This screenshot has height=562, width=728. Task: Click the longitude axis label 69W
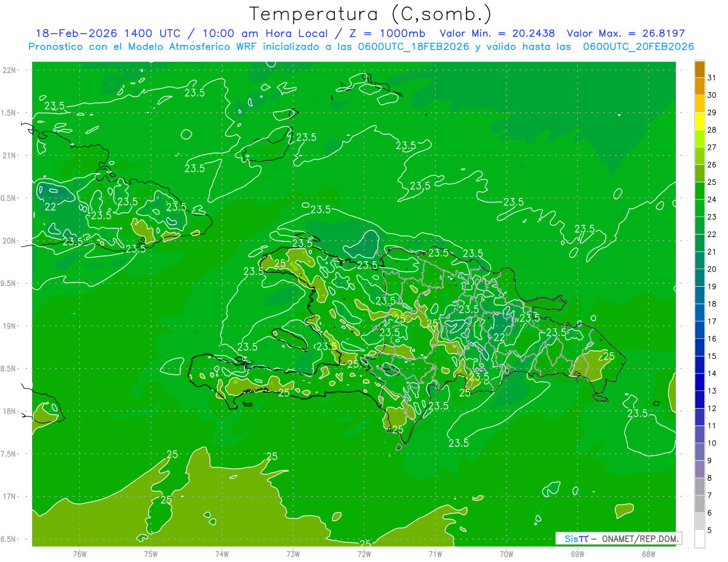coord(578,554)
